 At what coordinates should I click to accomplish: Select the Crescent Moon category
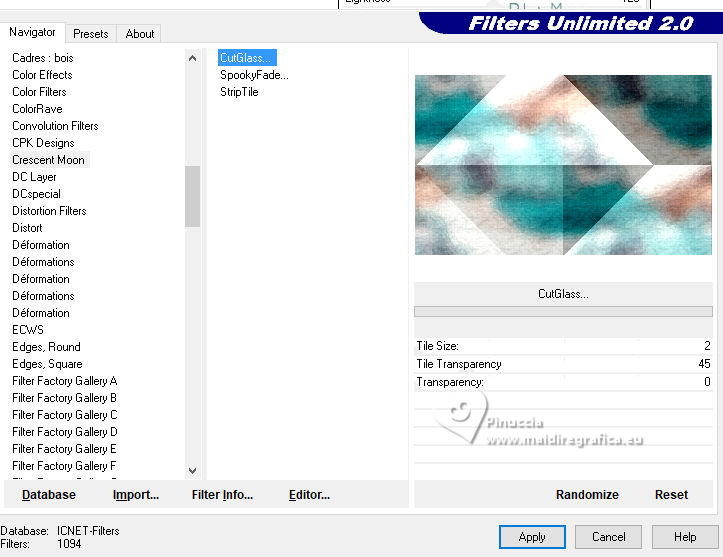48,160
